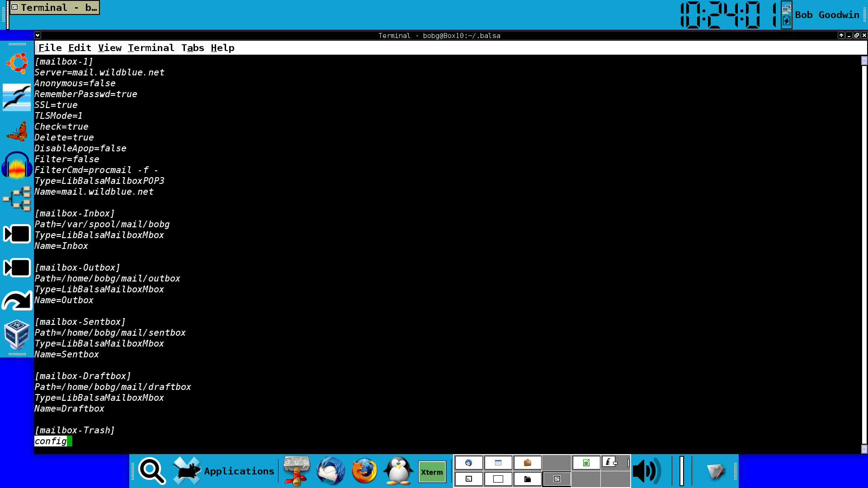This screenshot has height=488, width=868.
Task: Select the active workspace with terminal icon
Action: [x=557, y=479]
